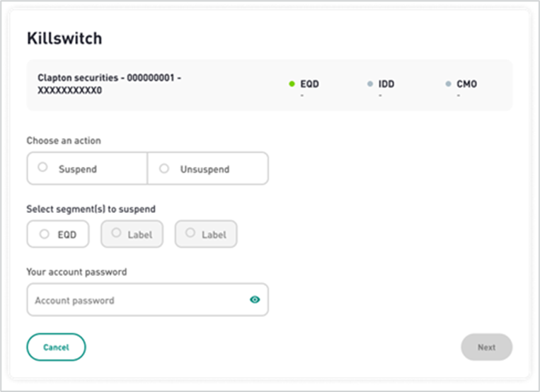Proceed with the Next button
Screen dimensions: 540x392
(487, 347)
